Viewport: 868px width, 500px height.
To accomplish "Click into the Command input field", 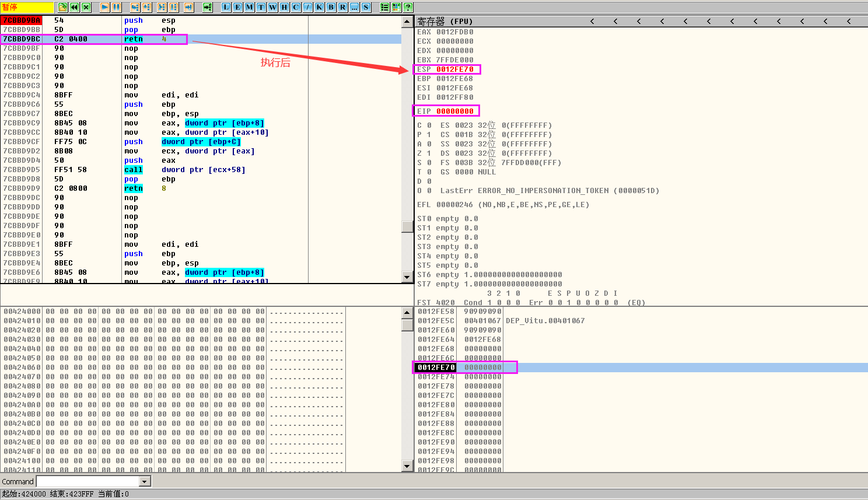I will [x=87, y=481].
